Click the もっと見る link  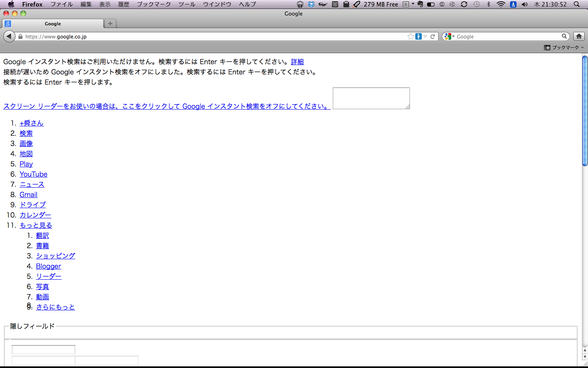[36, 225]
